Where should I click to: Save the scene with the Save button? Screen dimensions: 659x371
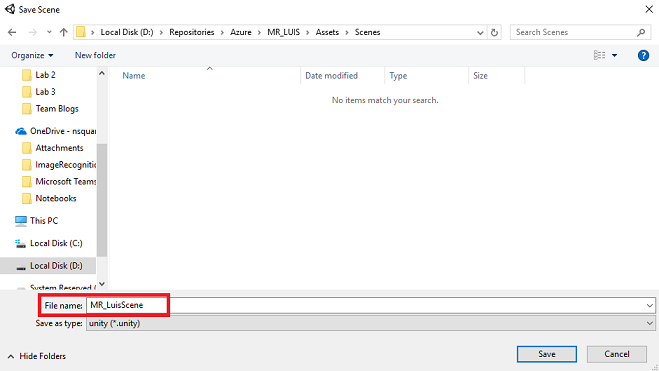[x=546, y=354]
